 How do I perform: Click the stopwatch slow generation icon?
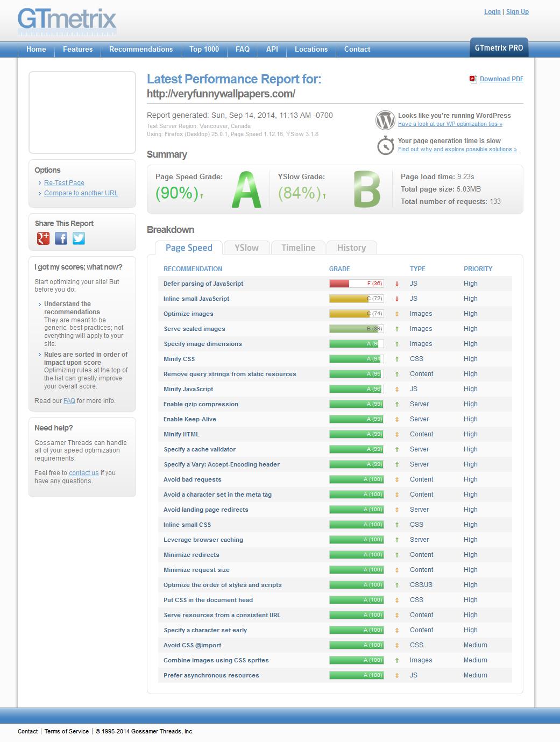click(x=385, y=145)
